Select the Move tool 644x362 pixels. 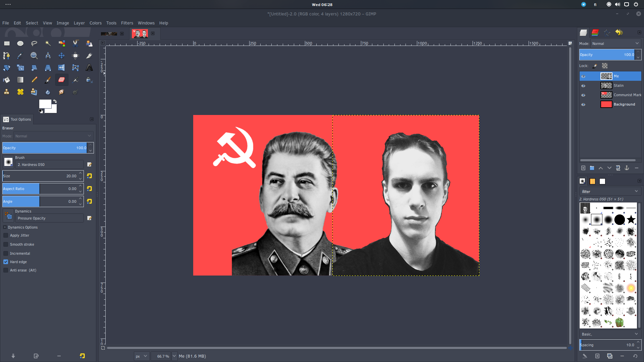click(x=62, y=56)
